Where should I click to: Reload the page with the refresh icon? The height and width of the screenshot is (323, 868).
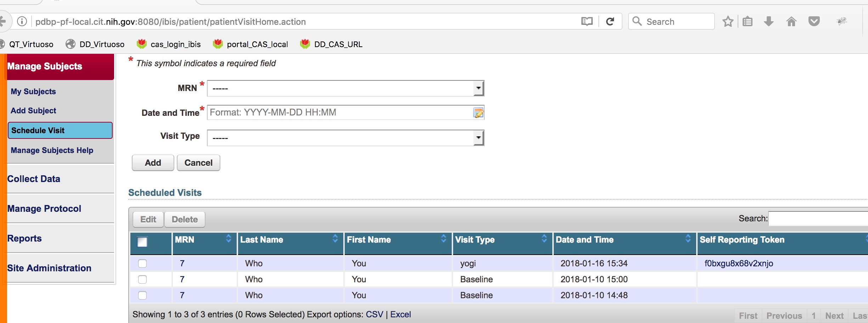[610, 22]
